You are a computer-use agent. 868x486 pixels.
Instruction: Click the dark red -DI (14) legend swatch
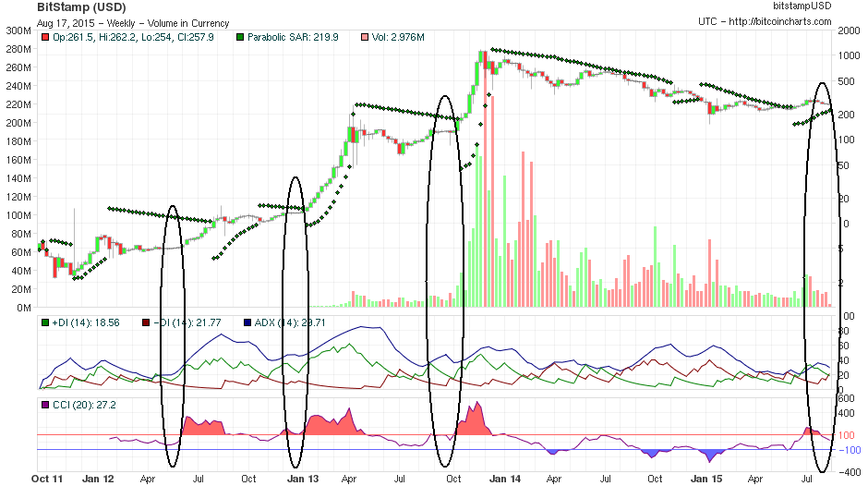point(146,322)
